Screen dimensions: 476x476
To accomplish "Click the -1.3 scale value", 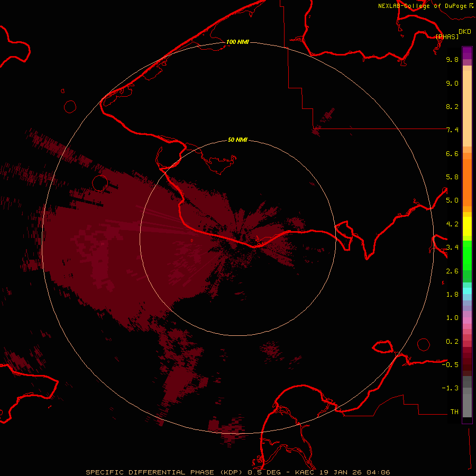I will 450,388.
